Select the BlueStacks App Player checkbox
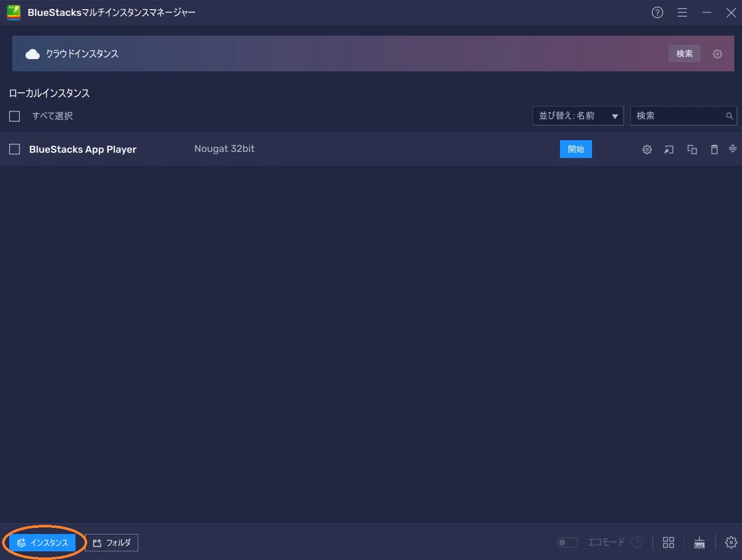This screenshot has width=742, height=560. (x=15, y=149)
